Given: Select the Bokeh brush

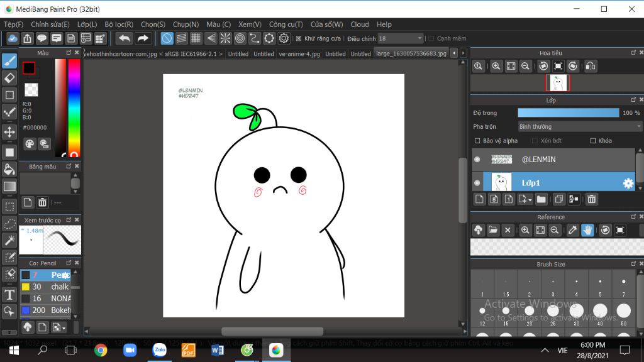Looking at the screenshot, I should (x=45, y=310).
